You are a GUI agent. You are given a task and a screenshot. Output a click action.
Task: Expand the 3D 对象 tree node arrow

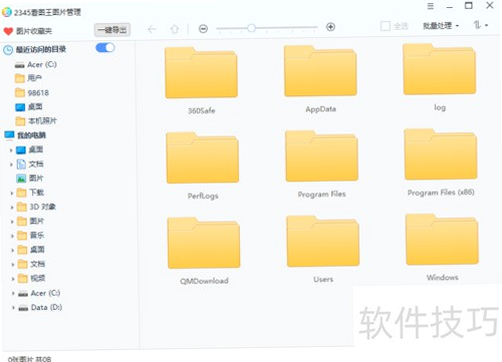tap(12, 207)
